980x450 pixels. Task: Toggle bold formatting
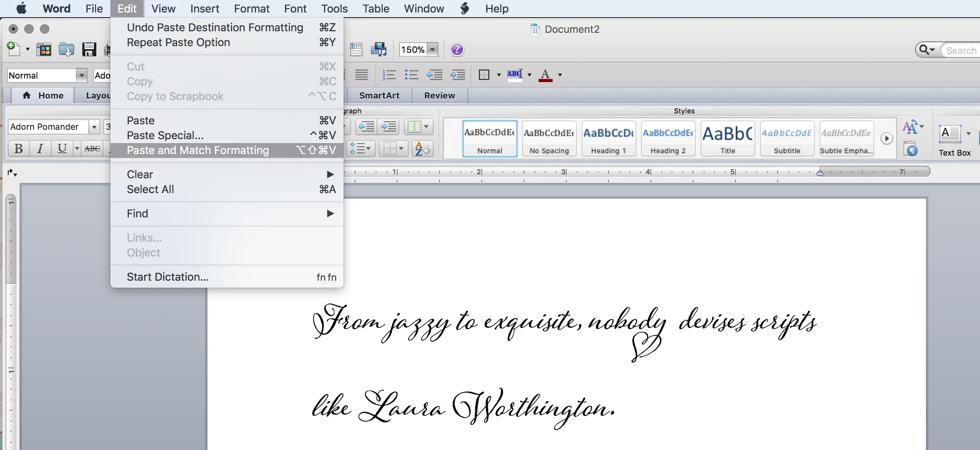click(18, 149)
